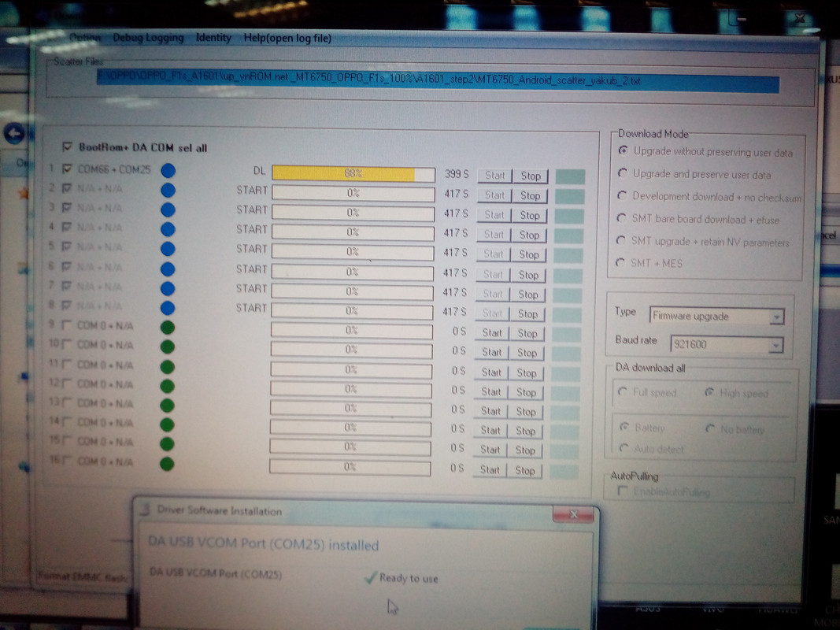This screenshot has width=840, height=630.
Task: Click Stop for port row 7
Action: coord(527,294)
